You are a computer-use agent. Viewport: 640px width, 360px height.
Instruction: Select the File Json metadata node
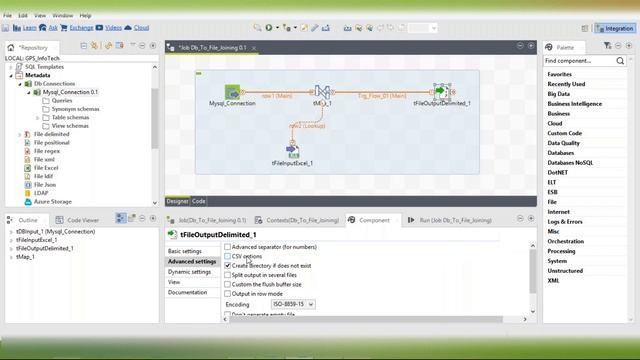45,184
